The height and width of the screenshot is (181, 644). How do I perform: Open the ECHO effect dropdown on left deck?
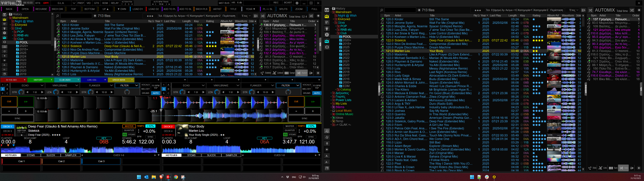tap(42, 85)
